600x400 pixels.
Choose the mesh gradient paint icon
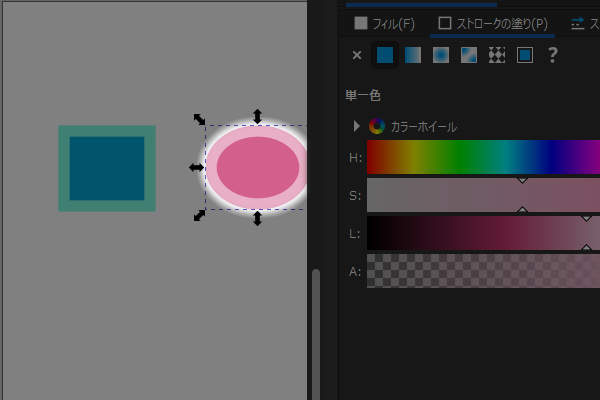(x=469, y=56)
